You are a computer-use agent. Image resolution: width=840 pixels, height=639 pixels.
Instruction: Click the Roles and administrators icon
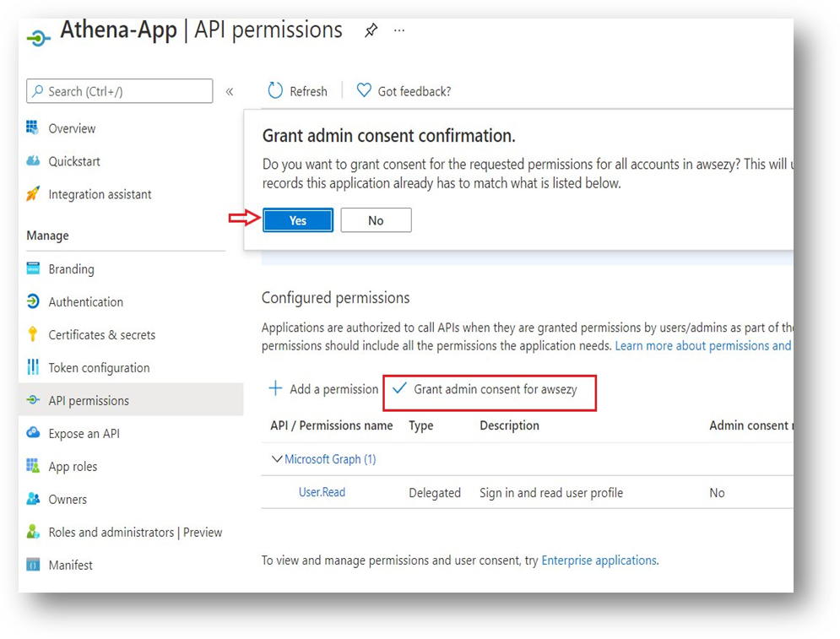33,532
